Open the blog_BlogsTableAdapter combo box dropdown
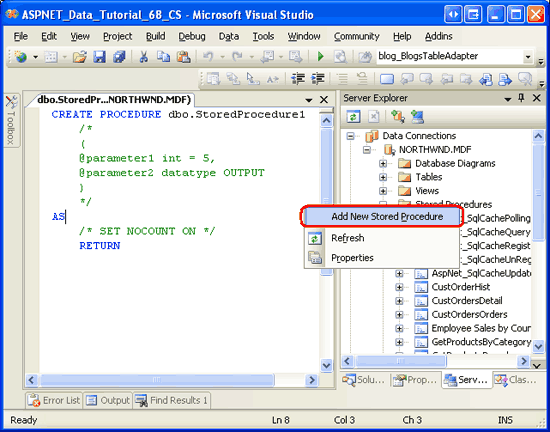Screen dimensions: 550x432 point(528,56)
